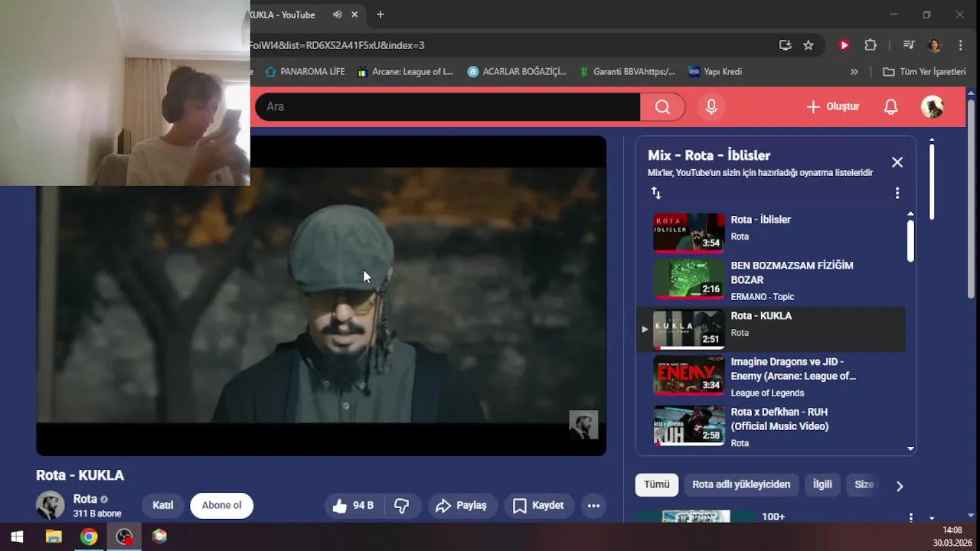Viewport: 980px width, 551px height.
Task: Close the KUKLA YouTube tab
Action: tap(354, 15)
